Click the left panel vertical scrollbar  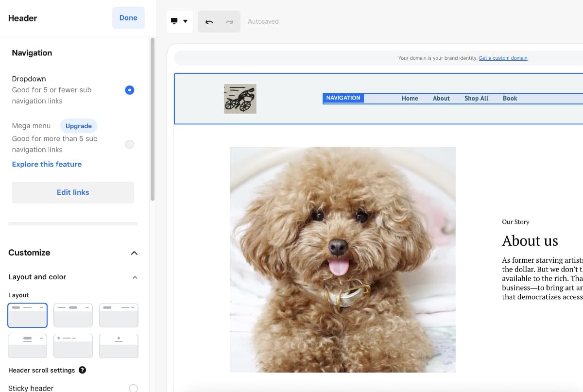pyautogui.click(x=153, y=119)
